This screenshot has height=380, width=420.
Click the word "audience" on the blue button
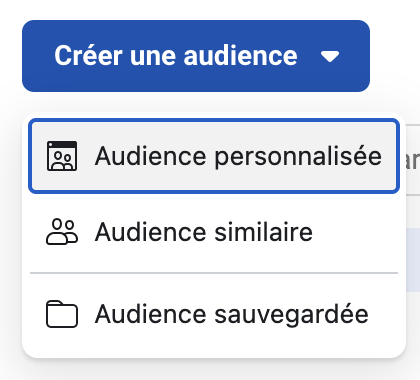click(240, 55)
